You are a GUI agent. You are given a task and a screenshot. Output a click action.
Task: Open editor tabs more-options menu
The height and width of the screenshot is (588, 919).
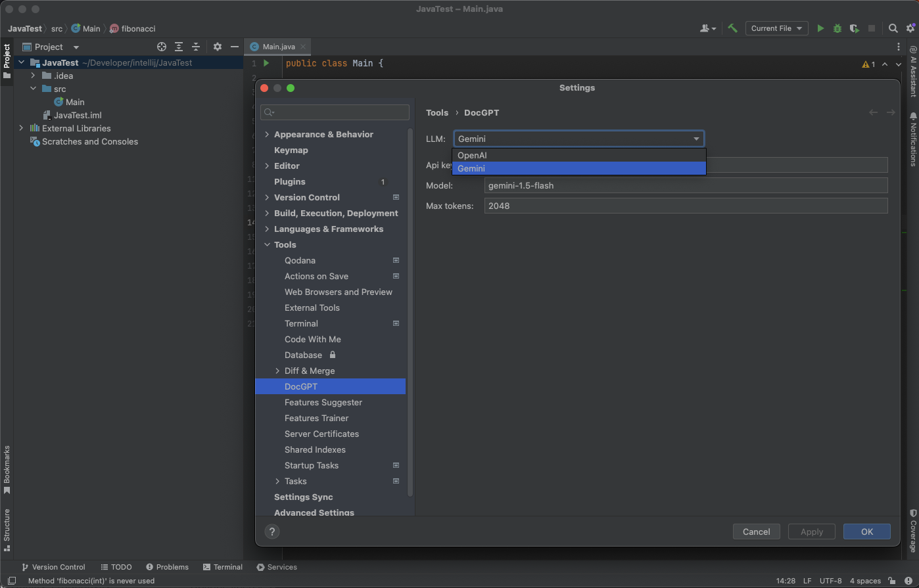[899, 47]
